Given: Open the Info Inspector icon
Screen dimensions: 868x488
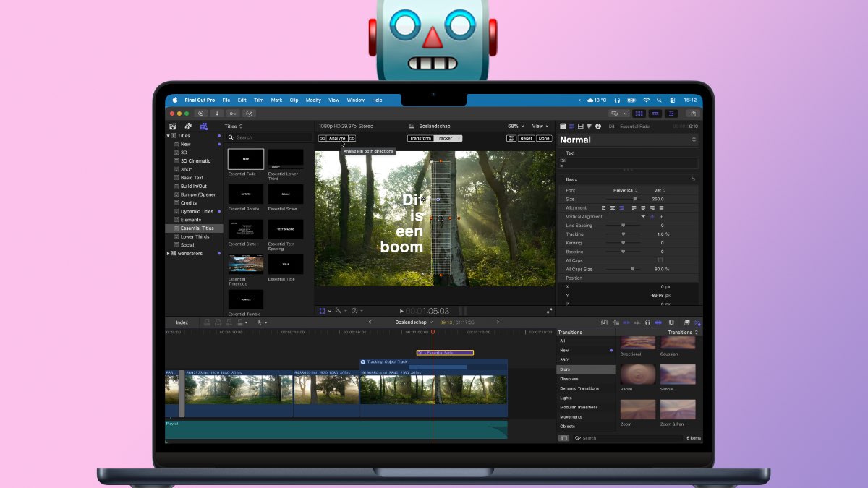Looking at the screenshot, I should [x=598, y=126].
